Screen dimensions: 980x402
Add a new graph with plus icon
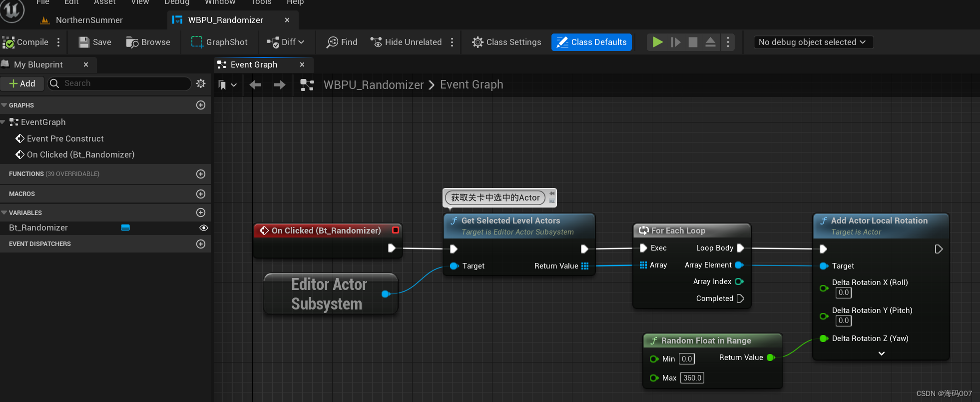pos(201,105)
